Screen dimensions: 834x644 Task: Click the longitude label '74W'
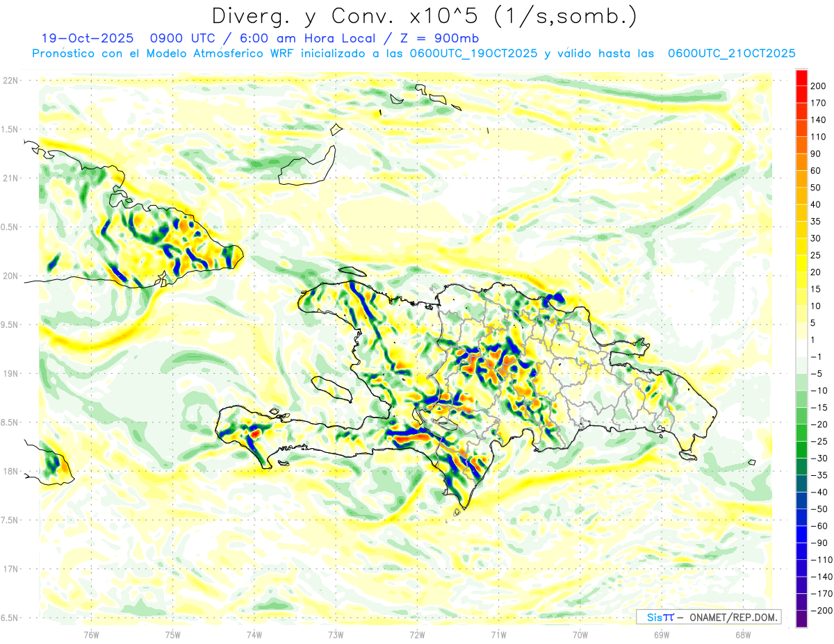point(254,634)
